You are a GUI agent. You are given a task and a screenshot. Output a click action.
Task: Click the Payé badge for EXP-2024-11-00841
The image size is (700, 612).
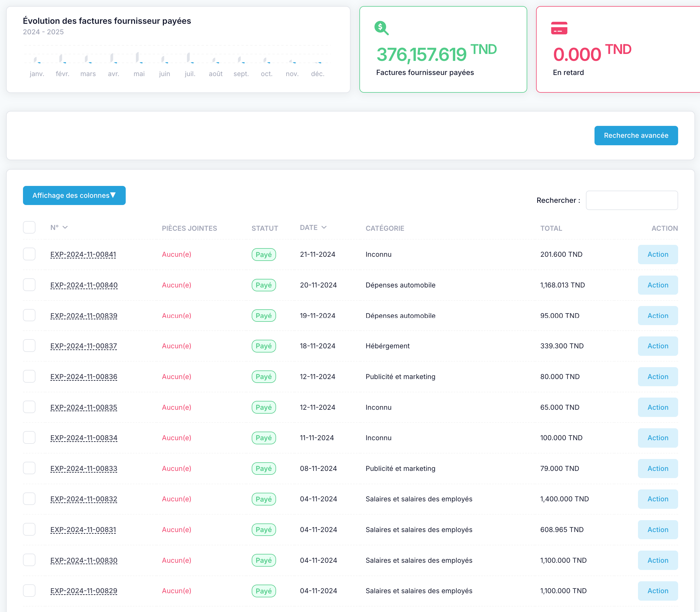click(264, 255)
